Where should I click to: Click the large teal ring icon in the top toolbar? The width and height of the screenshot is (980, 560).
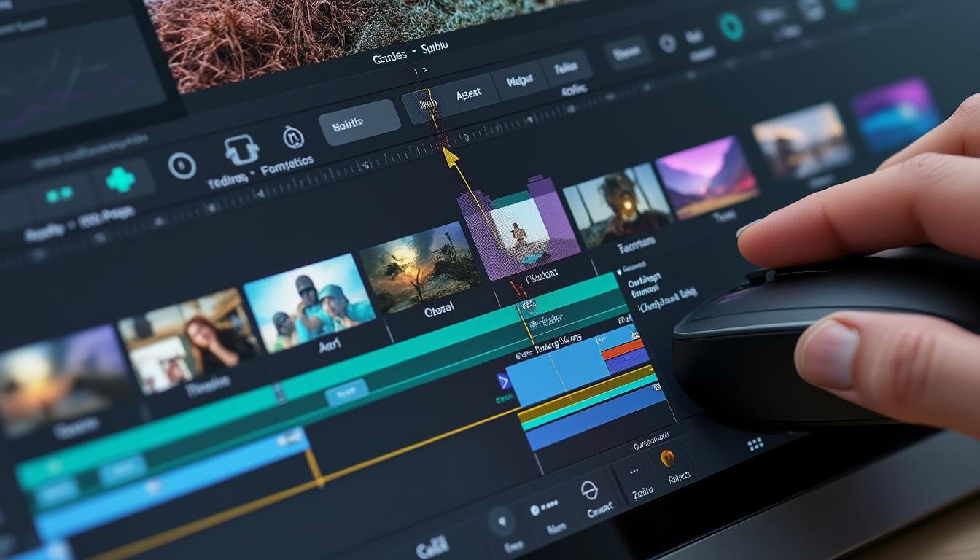click(x=731, y=26)
